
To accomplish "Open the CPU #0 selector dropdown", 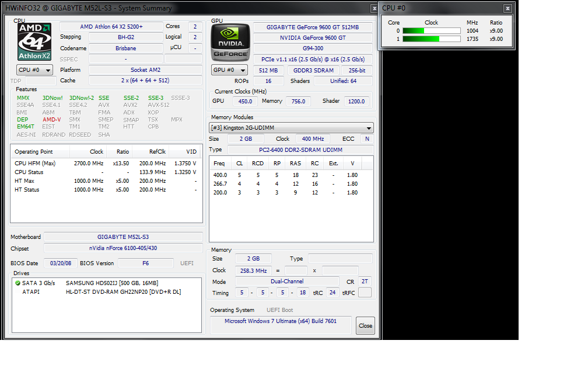I will coord(34,70).
